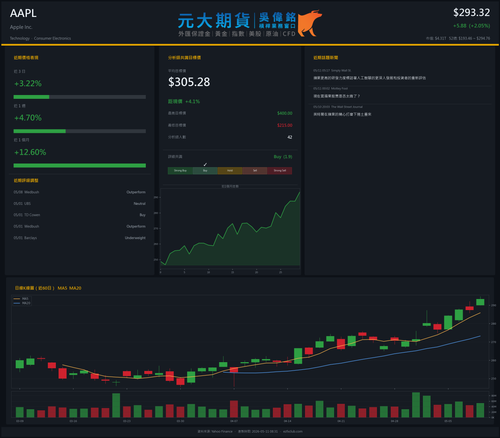Click the orange bull logo icon
The image size is (500, 438).
(309, 23)
